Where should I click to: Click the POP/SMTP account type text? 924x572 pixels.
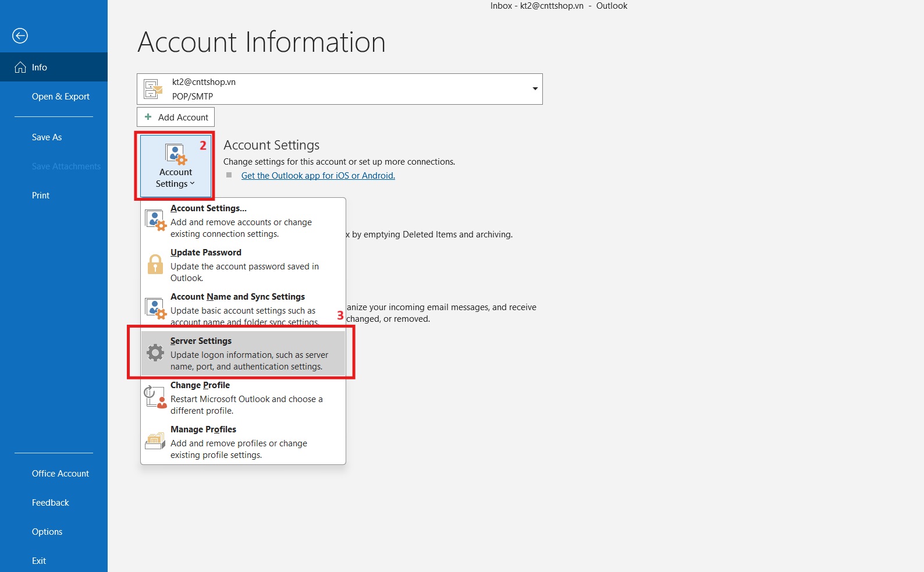[x=193, y=97]
